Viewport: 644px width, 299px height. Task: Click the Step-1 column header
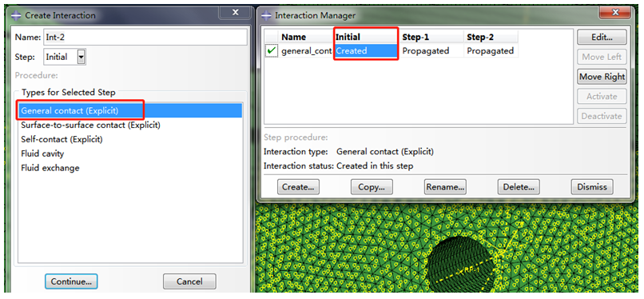click(x=432, y=37)
